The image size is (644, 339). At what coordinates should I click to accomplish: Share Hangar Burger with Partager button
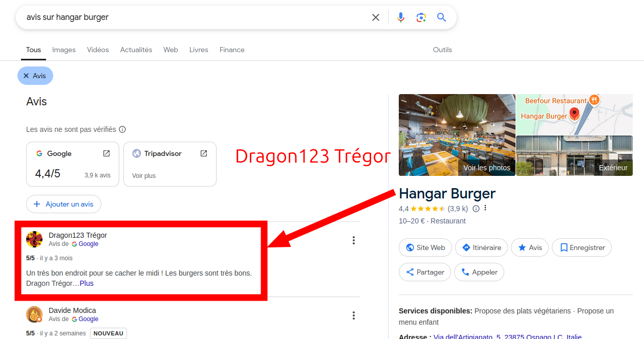(425, 272)
